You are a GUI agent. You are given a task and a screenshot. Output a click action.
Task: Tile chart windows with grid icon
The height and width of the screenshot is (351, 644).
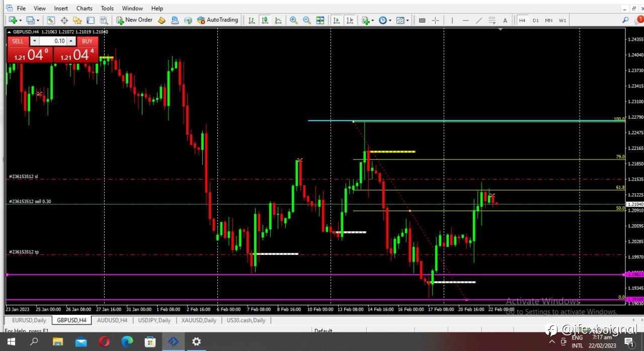pyautogui.click(x=320, y=20)
